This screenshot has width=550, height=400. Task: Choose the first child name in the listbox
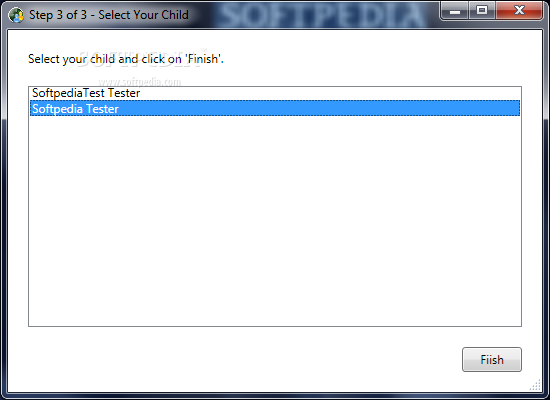click(x=86, y=93)
